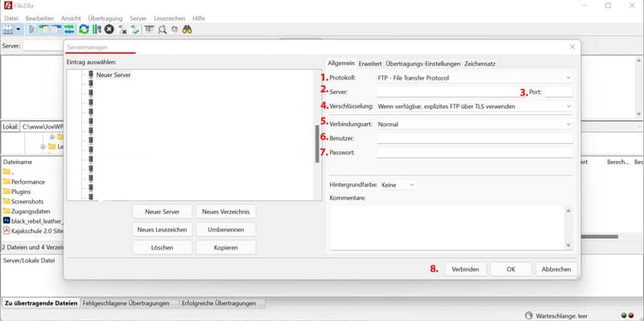Switch to the Allgemein tab
Image resolution: width=644 pixels, height=321 pixels.
click(341, 64)
